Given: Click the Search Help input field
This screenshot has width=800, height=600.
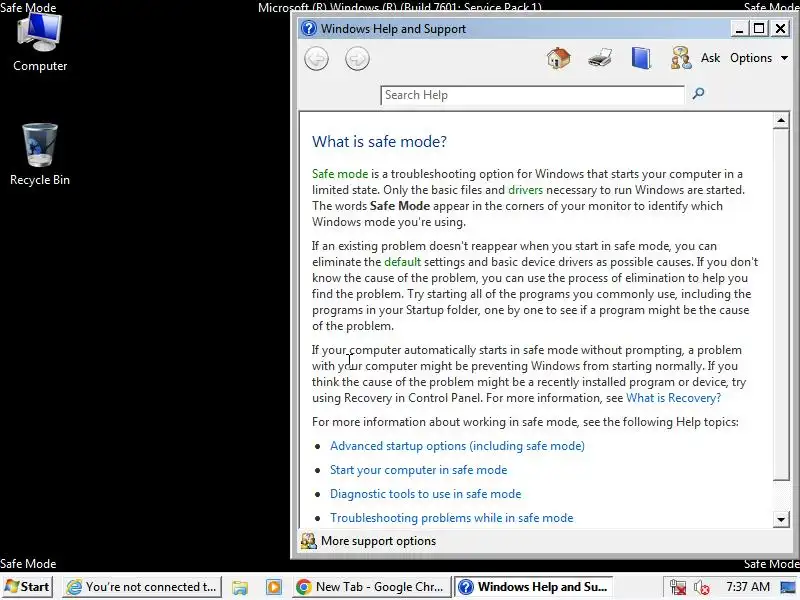Looking at the screenshot, I should 532,95.
